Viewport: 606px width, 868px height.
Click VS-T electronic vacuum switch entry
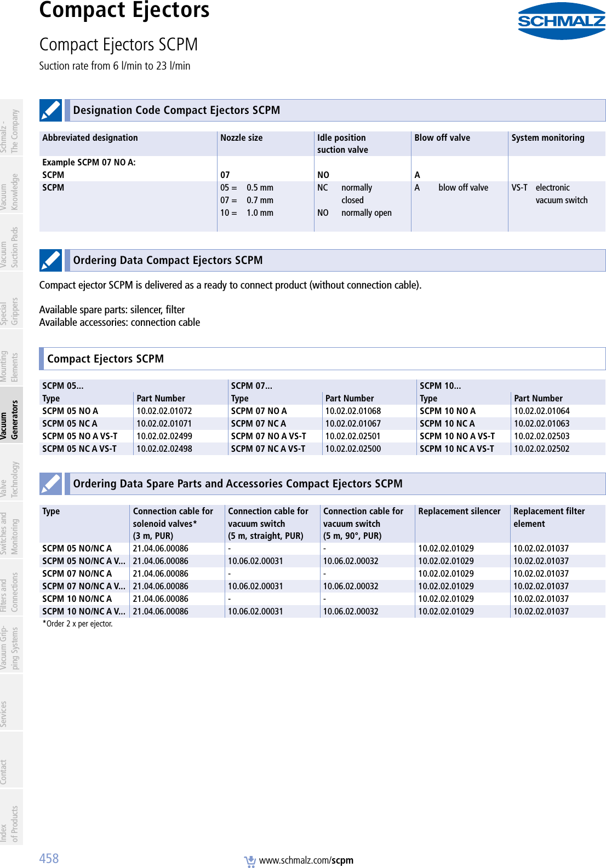point(550,194)
